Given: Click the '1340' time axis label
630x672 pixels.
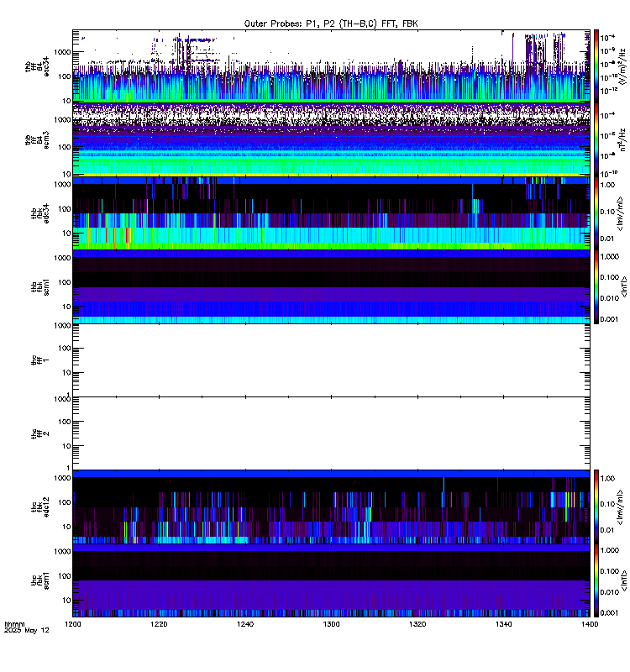Looking at the screenshot, I should tap(503, 624).
